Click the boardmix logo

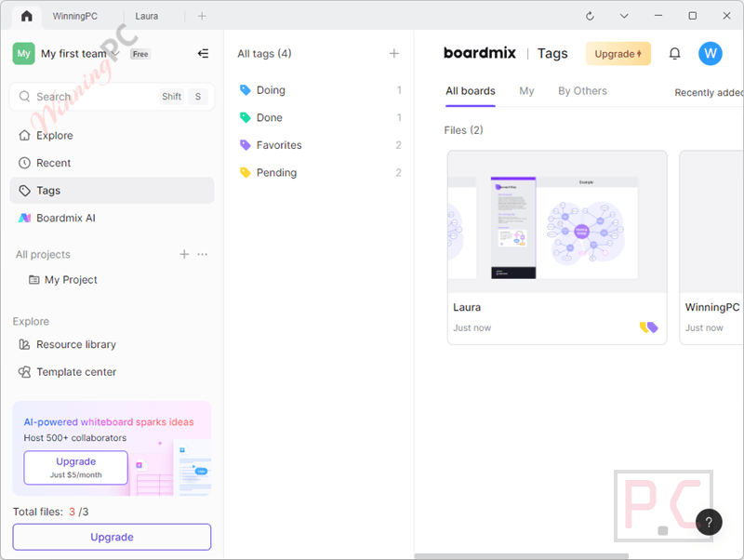(x=479, y=53)
